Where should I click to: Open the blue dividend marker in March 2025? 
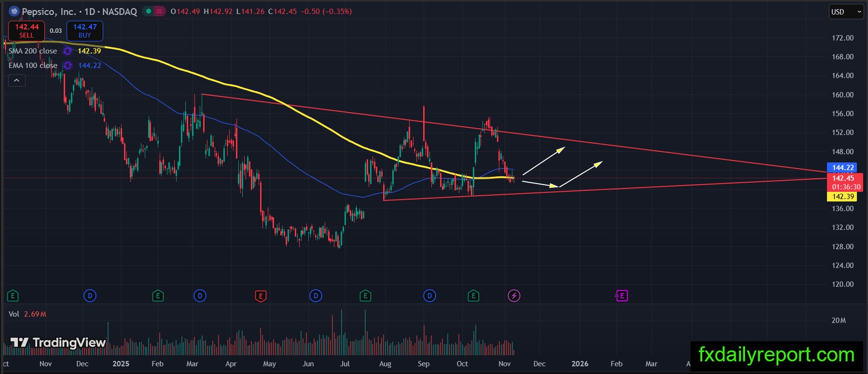click(200, 295)
